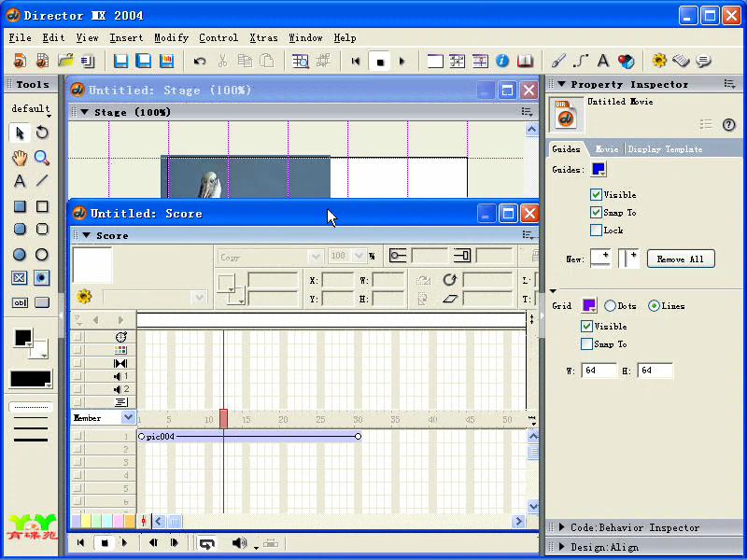The image size is (747, 560).
Task: Open the Window menu
Action: [306, 37]
